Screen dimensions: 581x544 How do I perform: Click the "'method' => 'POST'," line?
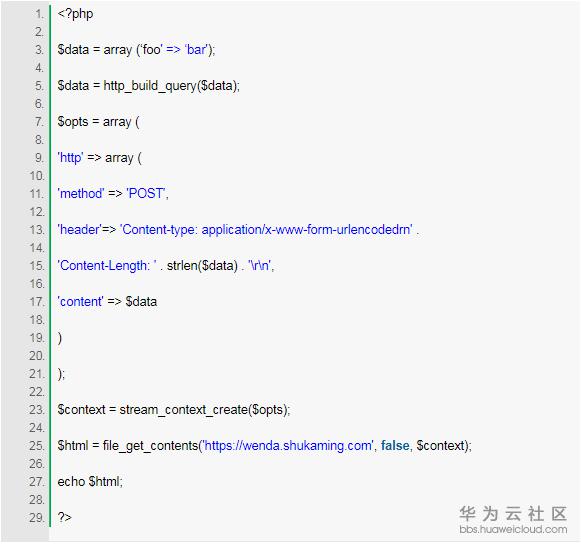click(113, 193)
